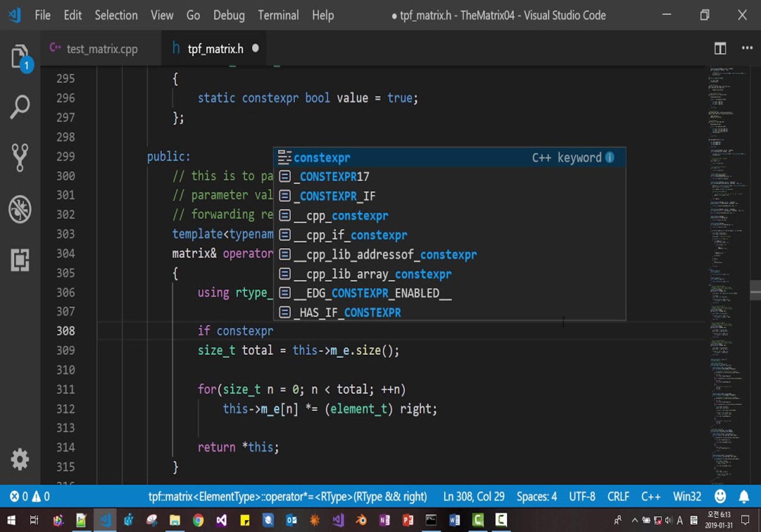Open the editor More Actions ellipsis menu

pyautogui.click(x=747, y=48)
